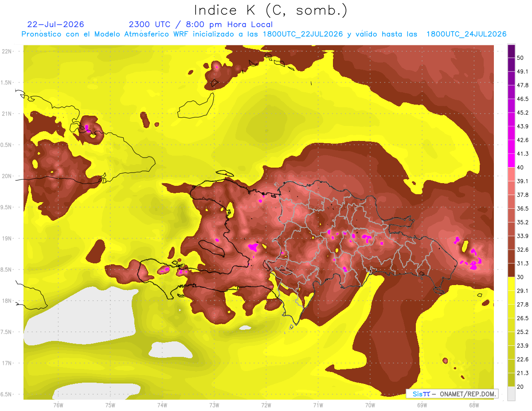532x411 pixels.
Task: Click the '75W' longitude axis label
Action: 110,405
